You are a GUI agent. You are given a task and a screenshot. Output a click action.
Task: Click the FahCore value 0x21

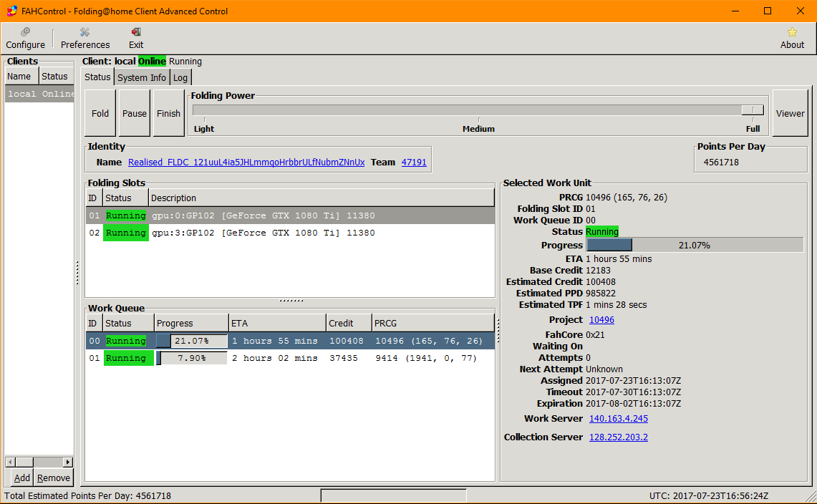[595, 334]
